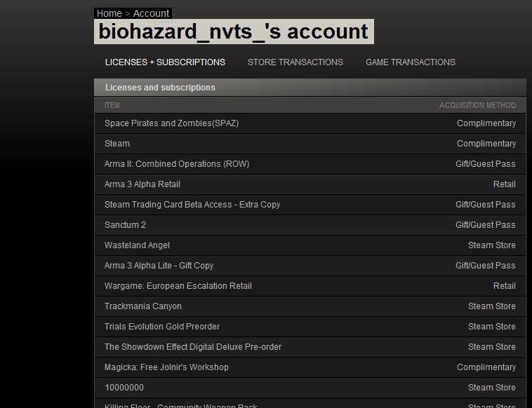This screenshot has width=532, height=408.
Task: Click Retail for Wargame: European Escalation
Action: point(504,286)
